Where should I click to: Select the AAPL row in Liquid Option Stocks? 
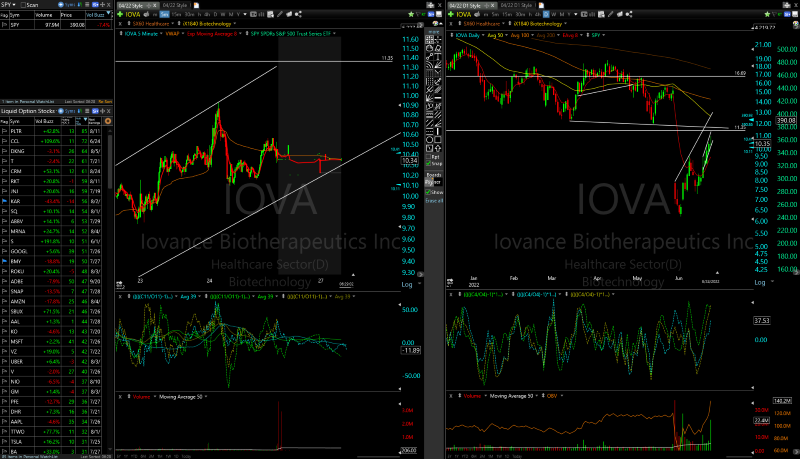(56, 422)
